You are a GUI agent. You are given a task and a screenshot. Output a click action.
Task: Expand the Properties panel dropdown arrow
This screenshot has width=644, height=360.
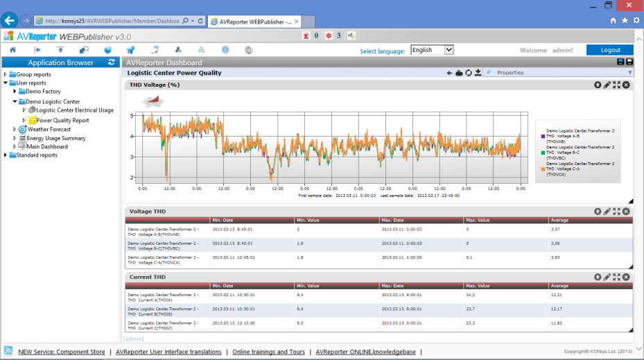tap(629, 73)
